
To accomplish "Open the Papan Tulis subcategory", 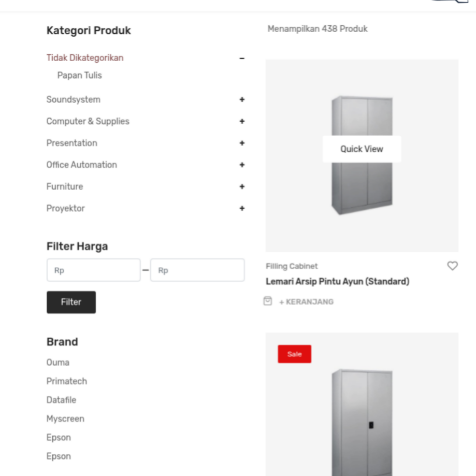I will (x=79, y=75).
